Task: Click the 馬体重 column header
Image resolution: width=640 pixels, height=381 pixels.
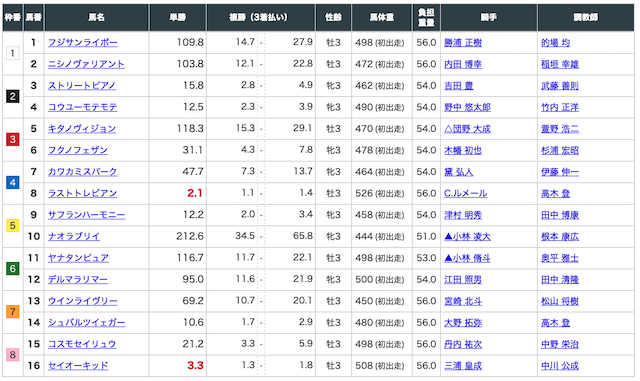Action: [382, 17]
